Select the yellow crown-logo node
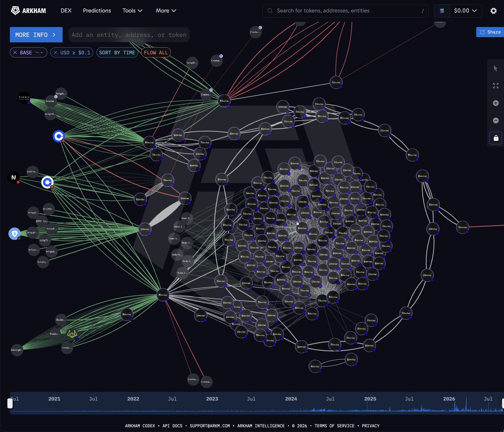Viewport: 504px width, 432px height. point(72,334)
